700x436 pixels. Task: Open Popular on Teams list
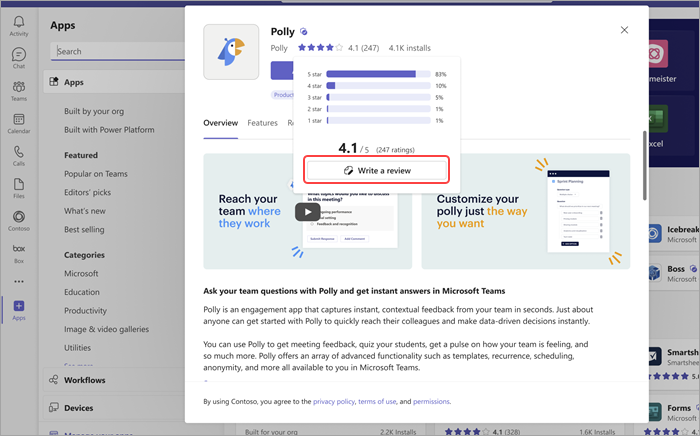point(96,174)
